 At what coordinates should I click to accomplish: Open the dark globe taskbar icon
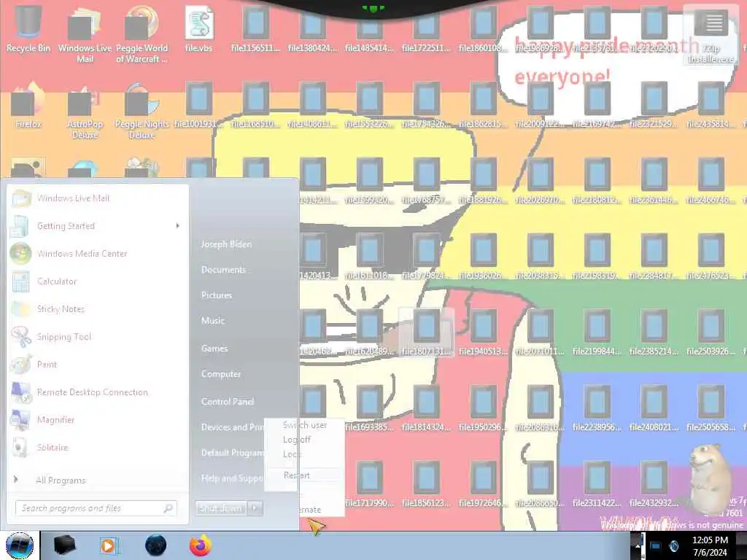click(156, 545)
